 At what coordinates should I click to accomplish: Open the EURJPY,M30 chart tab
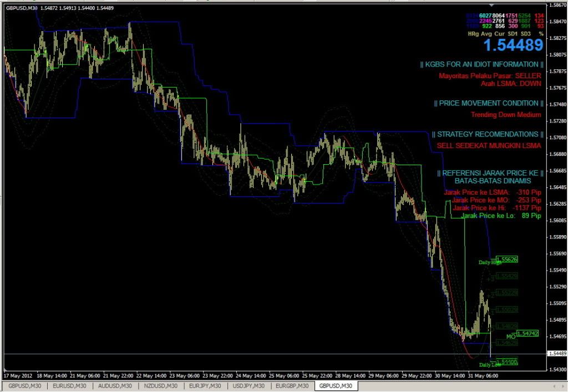[205, 386]
